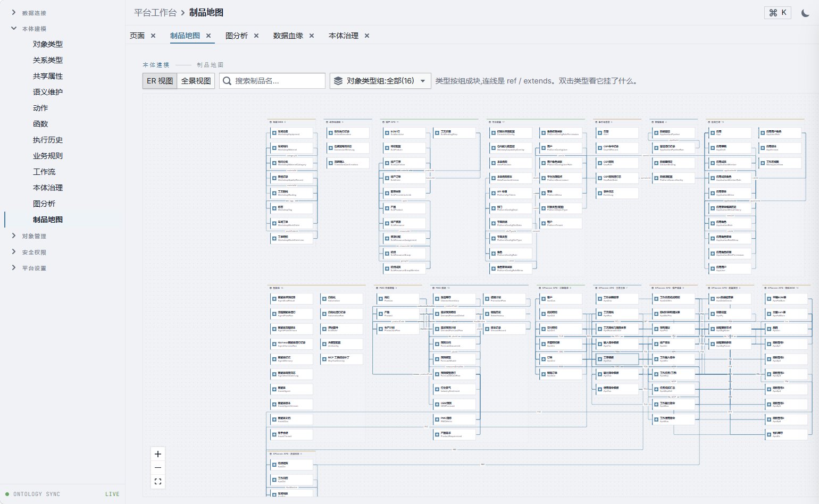Zoom in on the artifact map canvas
The height and width of the screenshot is (504, 819).
[157, 454]
